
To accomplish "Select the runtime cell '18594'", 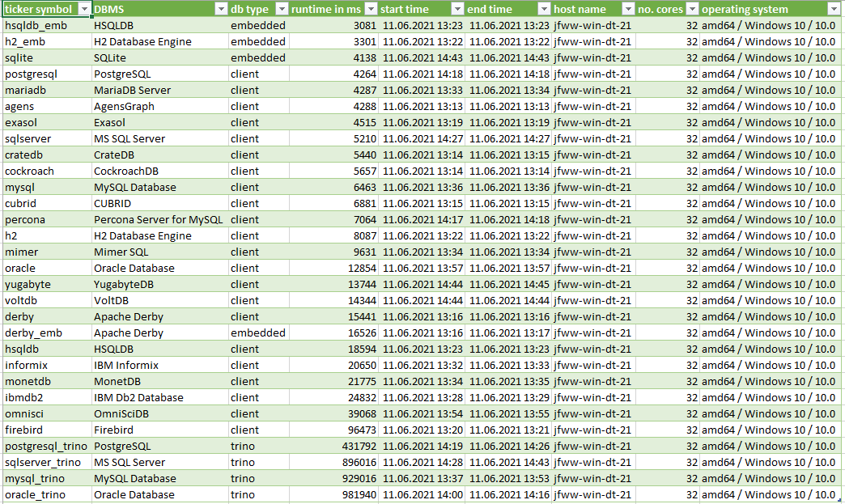I will tap(333, 349).
